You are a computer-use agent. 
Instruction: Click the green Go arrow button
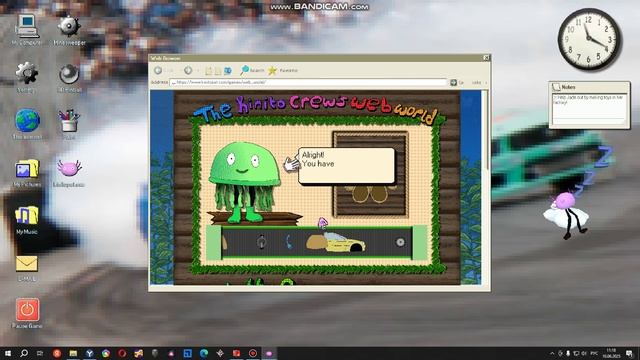tap(453, 82)
